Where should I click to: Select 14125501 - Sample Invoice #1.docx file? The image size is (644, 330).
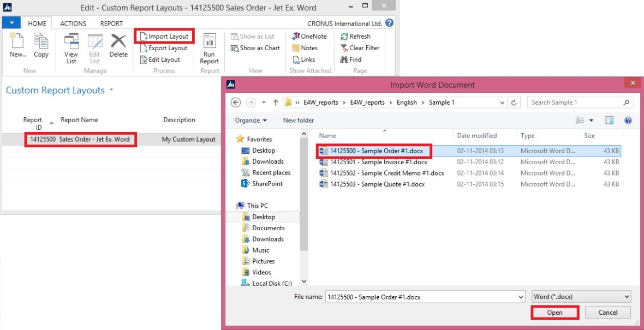click(x=378, y=162)
